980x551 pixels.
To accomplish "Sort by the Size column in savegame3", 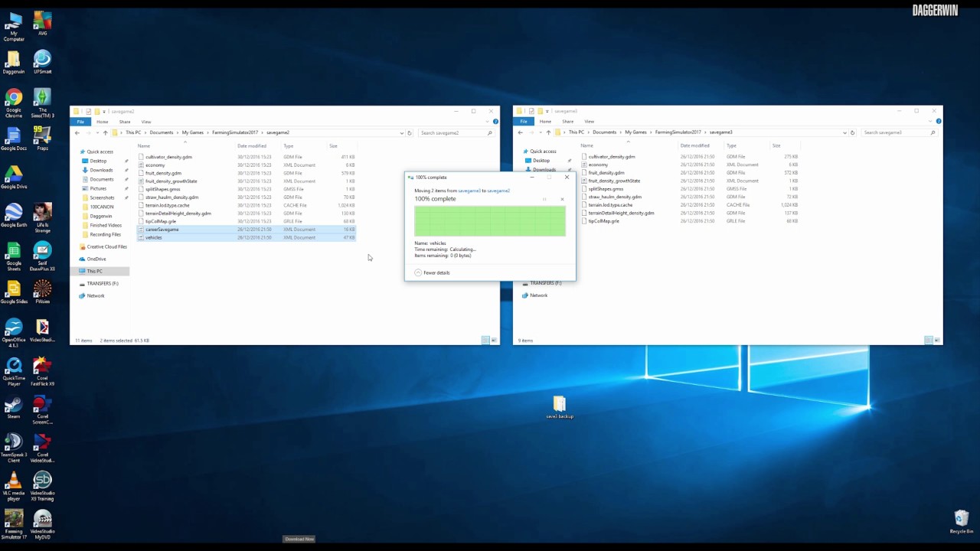I will pos(776,145).
